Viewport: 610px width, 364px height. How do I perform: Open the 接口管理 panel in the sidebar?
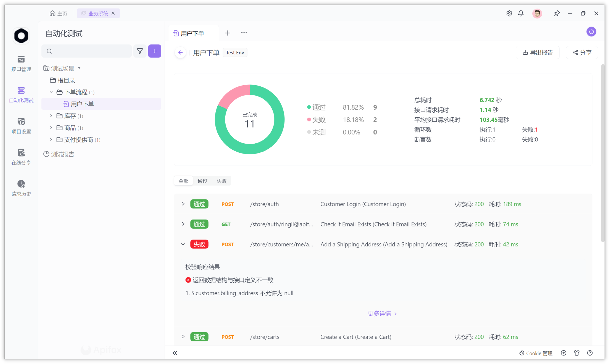coord(21,64)
